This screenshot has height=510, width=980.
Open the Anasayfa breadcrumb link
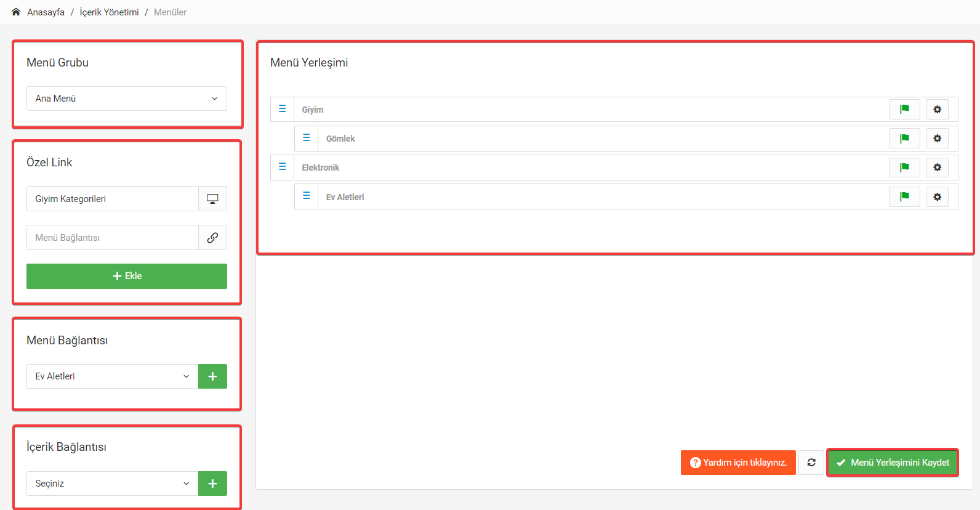coord(46,12)
